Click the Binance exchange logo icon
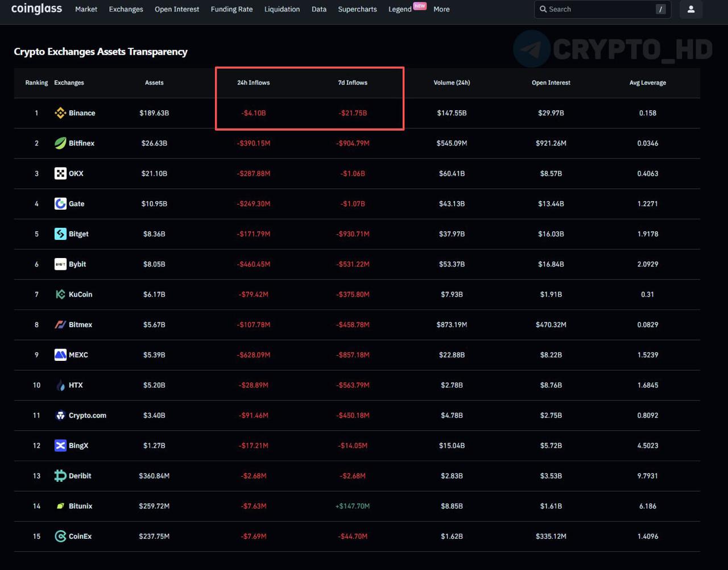728x570 pixels. pyautogui.click(x=60, y=113)
